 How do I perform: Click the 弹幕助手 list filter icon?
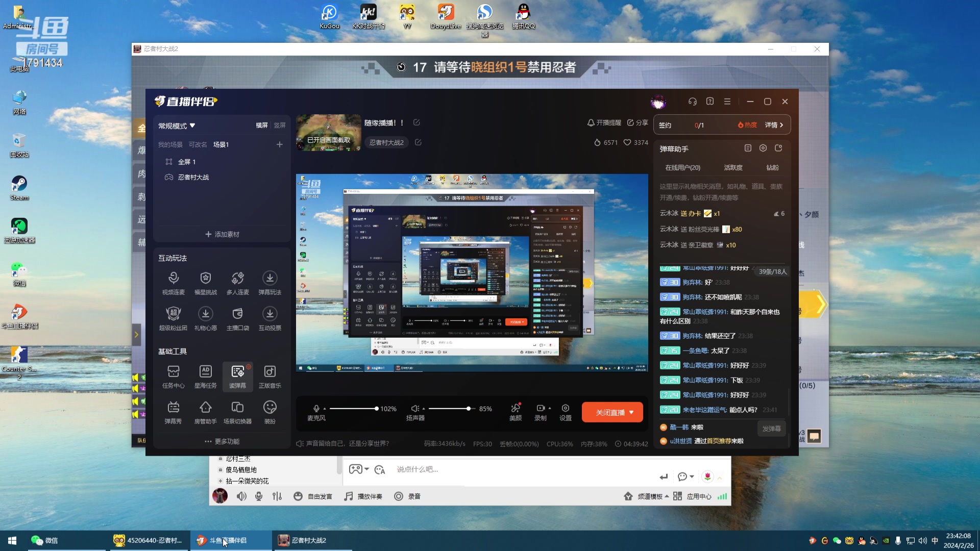click(748, 148)
